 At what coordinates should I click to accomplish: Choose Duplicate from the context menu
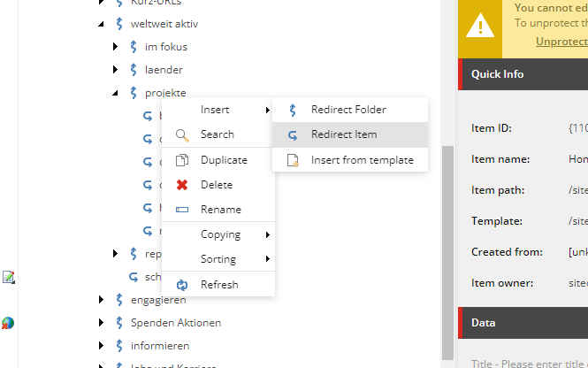pyautogui.click(x=218, y=160)
